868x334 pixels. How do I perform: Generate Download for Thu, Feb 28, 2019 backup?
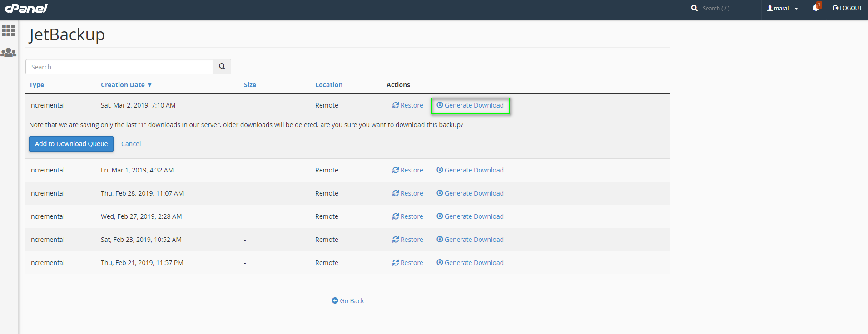(x=470, y=193)
